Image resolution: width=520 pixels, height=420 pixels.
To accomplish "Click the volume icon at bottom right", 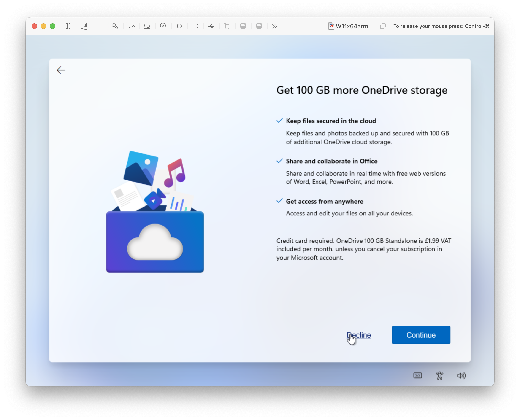I will pos(461,375).
